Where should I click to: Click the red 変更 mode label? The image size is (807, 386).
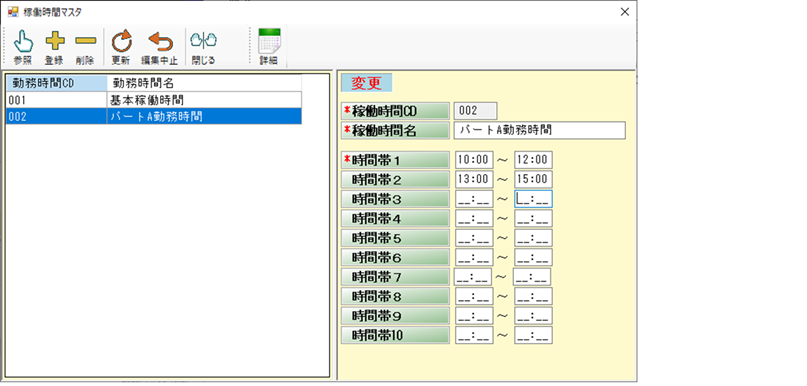click(x=366, y=83)
